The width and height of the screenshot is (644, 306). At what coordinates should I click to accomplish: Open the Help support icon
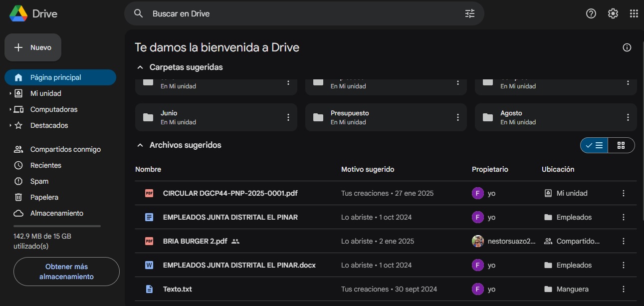point(591,13)
